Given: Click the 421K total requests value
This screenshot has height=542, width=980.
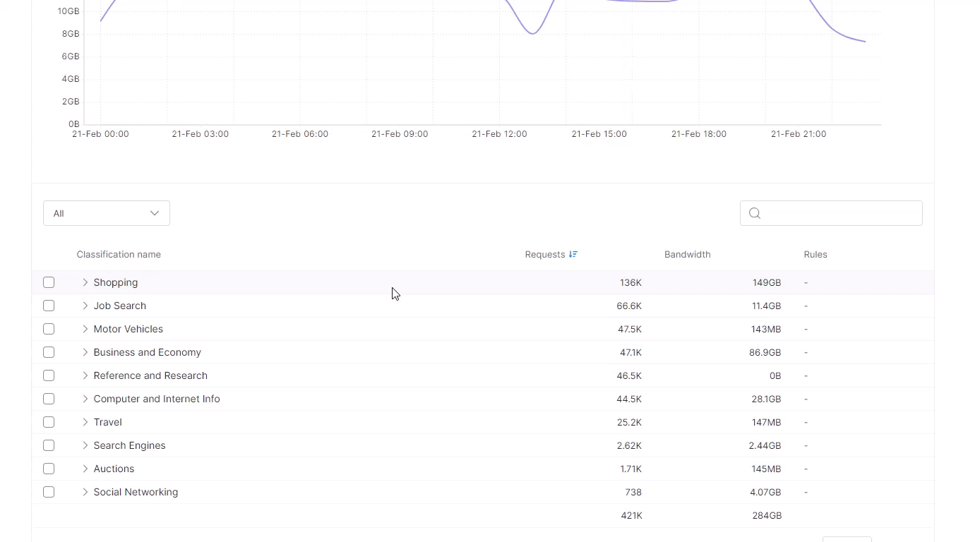Looking at the screenshot, I should (x=632, y=515).
